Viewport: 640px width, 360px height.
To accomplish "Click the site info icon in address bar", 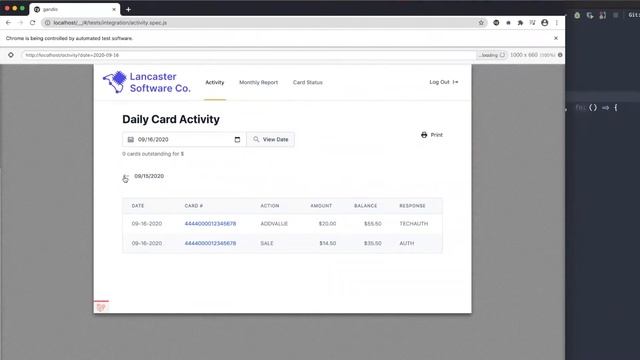I will [x=47, y=23].
